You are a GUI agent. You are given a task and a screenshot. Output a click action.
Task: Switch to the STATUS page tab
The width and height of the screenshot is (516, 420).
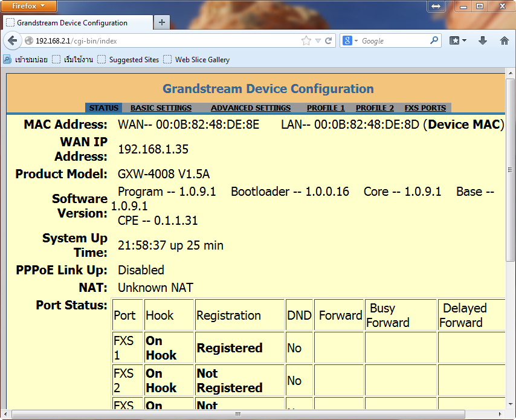(x=104, y=108)
